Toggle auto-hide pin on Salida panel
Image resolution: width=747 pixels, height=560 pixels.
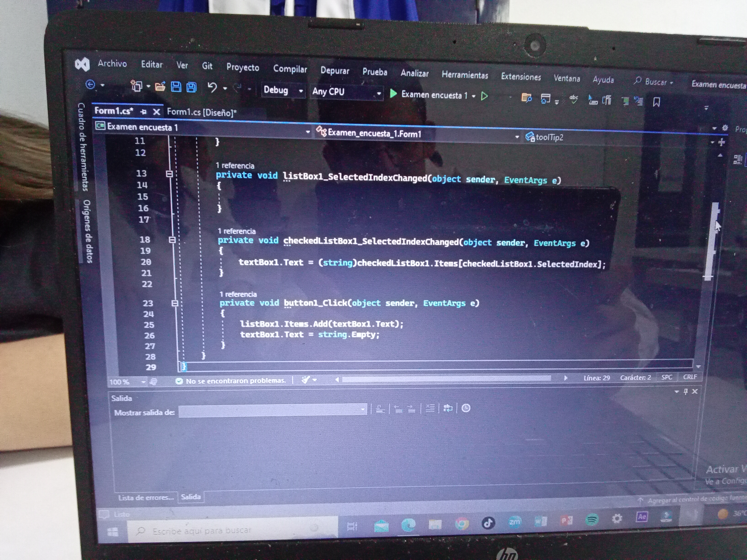(x=685, y=392)
